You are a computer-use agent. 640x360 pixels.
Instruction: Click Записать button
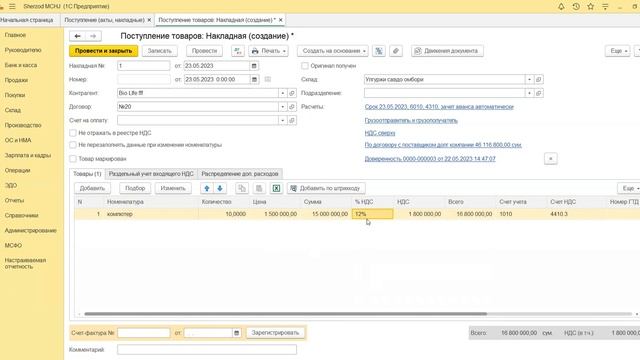coord(160,51)
